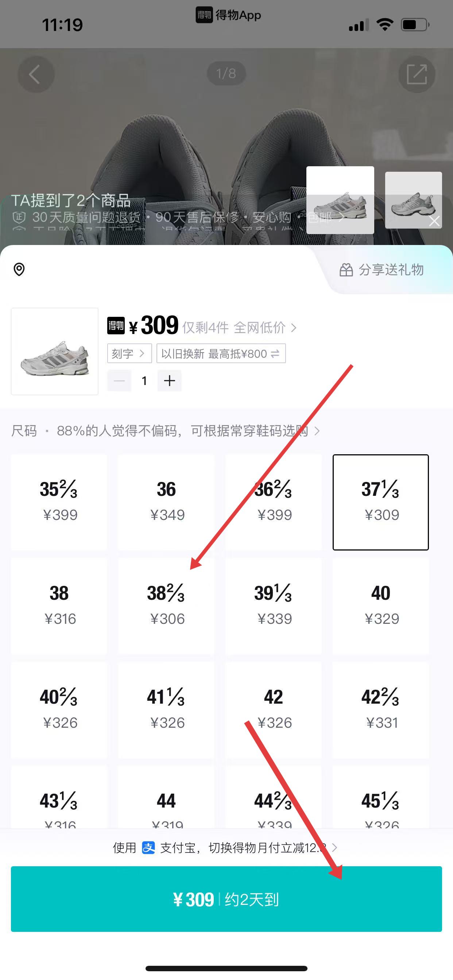This screenshot has width=453, height=980.
Task: Select size 38⅔ priced ¥306
Action: (x=166, y=606)
